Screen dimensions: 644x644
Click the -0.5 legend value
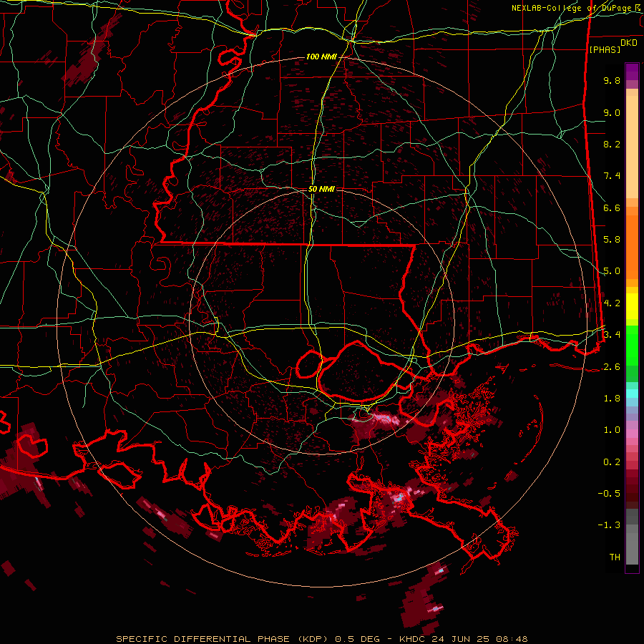[609, 494]
